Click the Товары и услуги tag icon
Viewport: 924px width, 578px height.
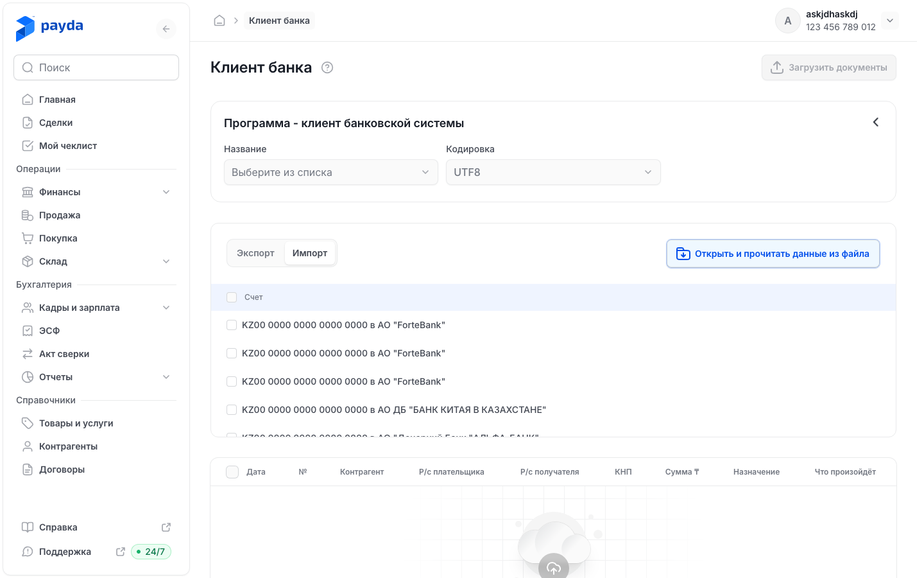point(28,423)
